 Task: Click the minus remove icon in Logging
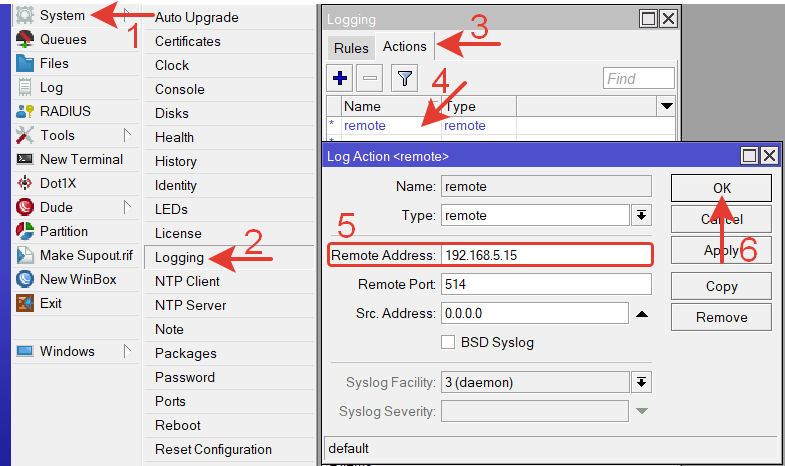coord(370,78)
